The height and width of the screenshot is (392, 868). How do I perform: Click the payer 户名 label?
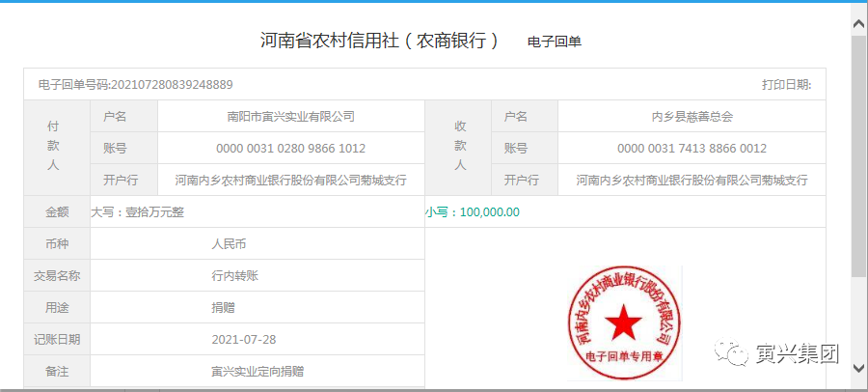pyautogui.click(x=115, y=117)
